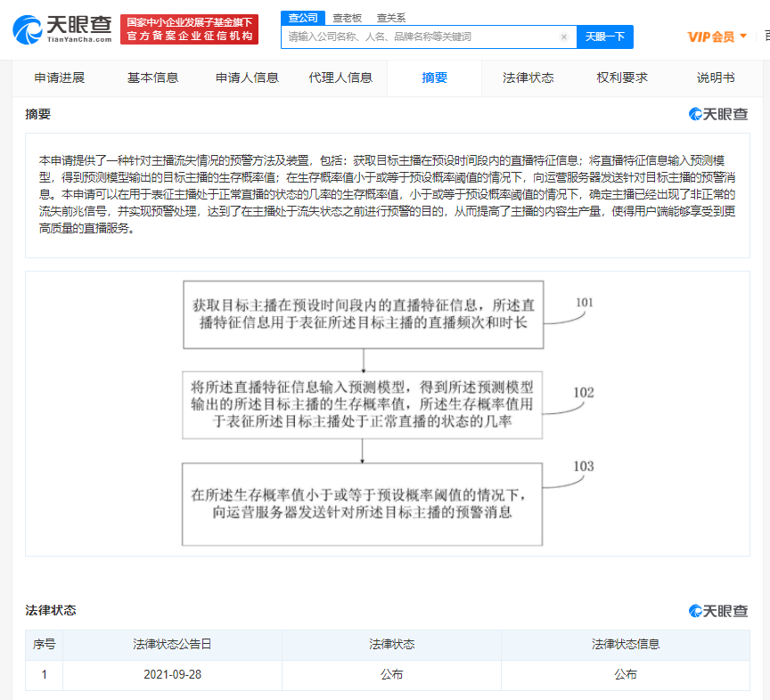Click the 摘要 section heading
770x700 pixels.
click(37, 114)
